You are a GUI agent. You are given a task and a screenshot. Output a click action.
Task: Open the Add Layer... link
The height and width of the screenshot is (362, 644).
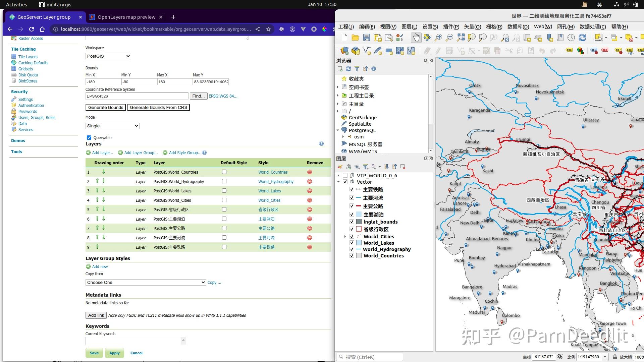[x=102, y=153]
